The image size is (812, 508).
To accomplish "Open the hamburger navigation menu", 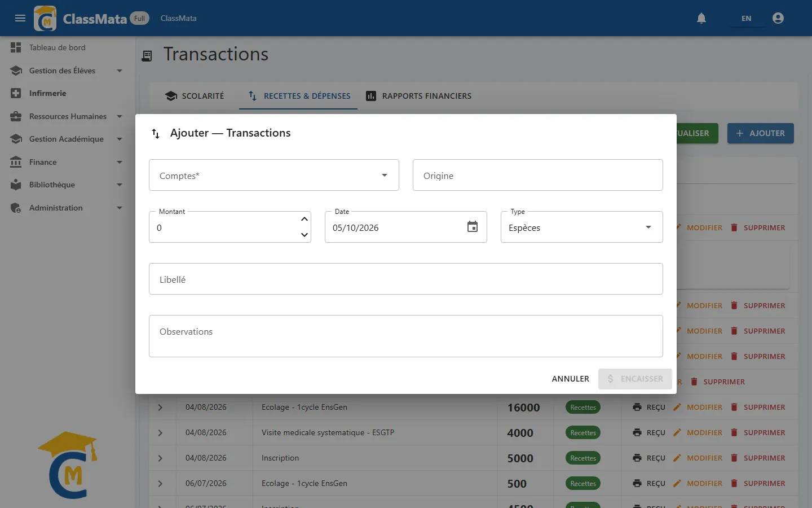I will 20,18.
